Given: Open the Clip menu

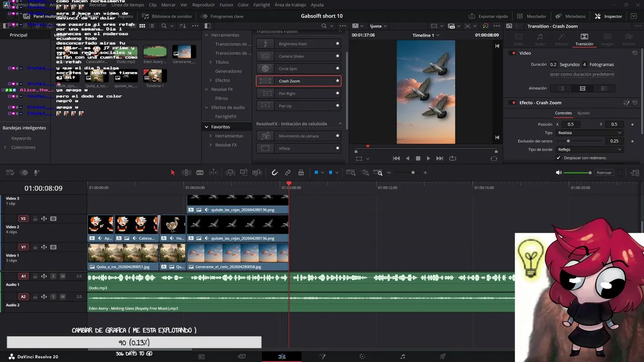Looking at the screenshot, I should point(152,5).
